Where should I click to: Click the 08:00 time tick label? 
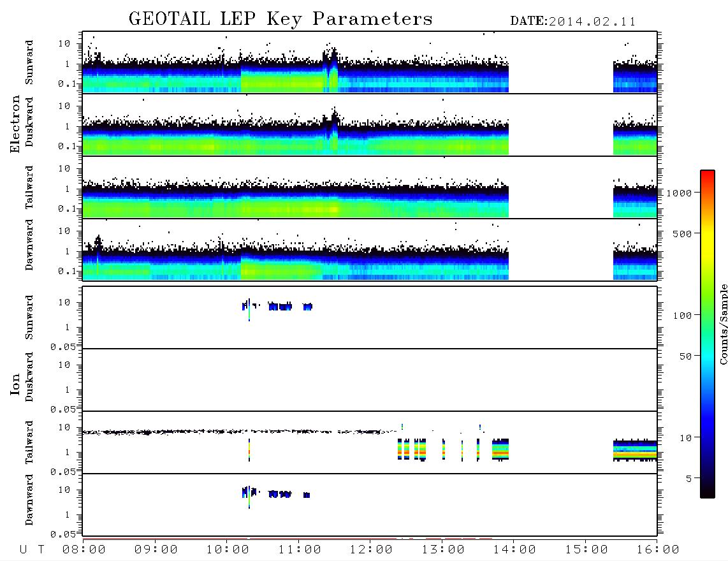click(84, 550)
